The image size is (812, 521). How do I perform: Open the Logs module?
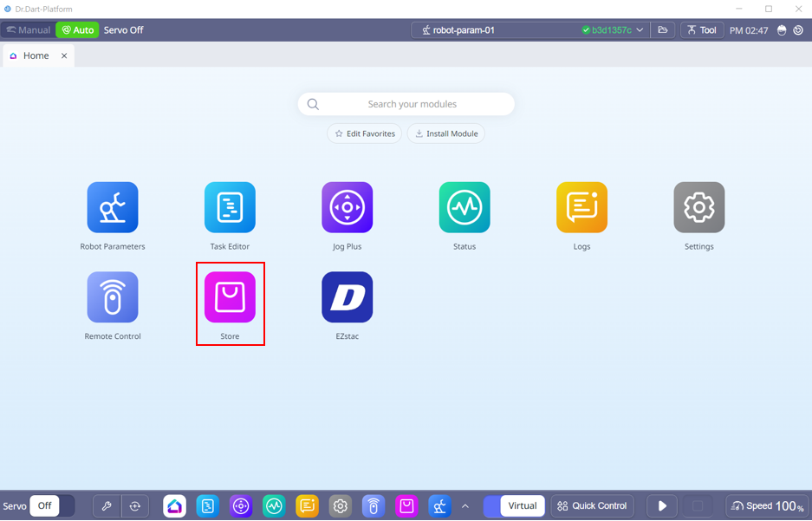click(581, 208)
